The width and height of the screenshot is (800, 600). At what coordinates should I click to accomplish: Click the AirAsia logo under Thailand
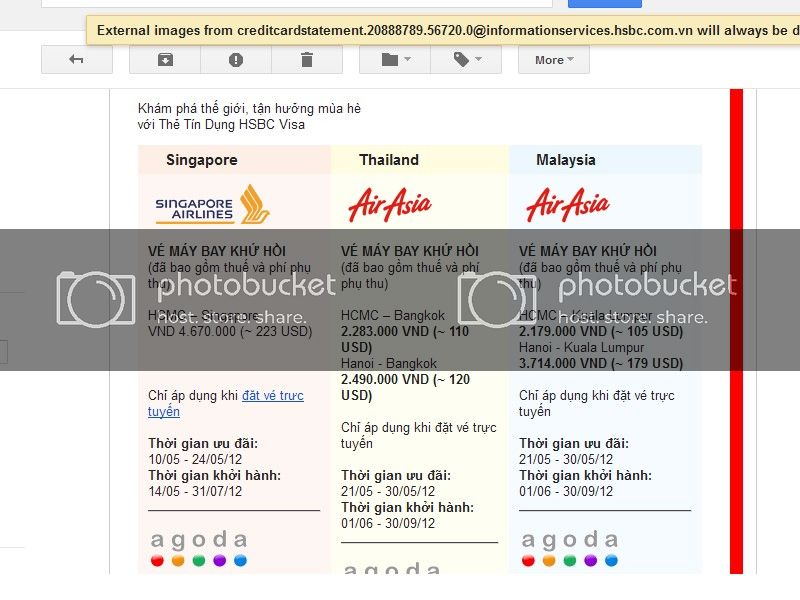390,205
